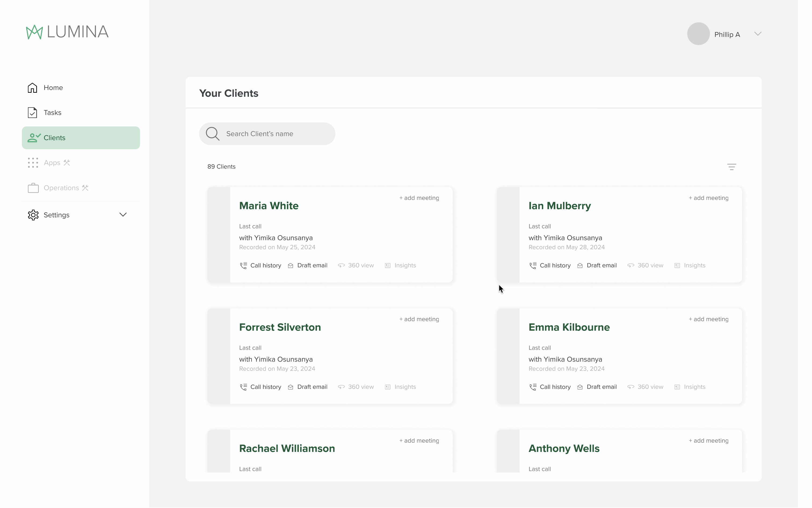Expand the Settings chevron
812x508 pixels.
coord(123,215)
